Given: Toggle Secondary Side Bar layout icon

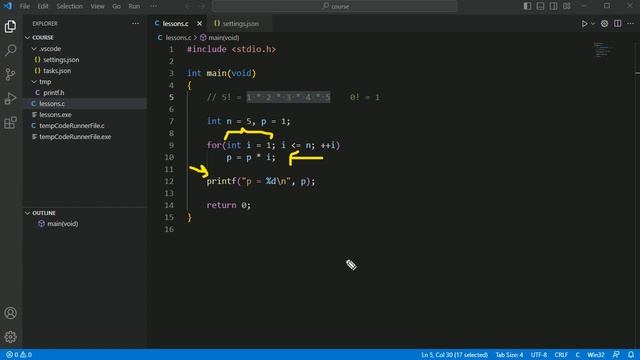Looking at the screenshot, I should click(553, 6).
